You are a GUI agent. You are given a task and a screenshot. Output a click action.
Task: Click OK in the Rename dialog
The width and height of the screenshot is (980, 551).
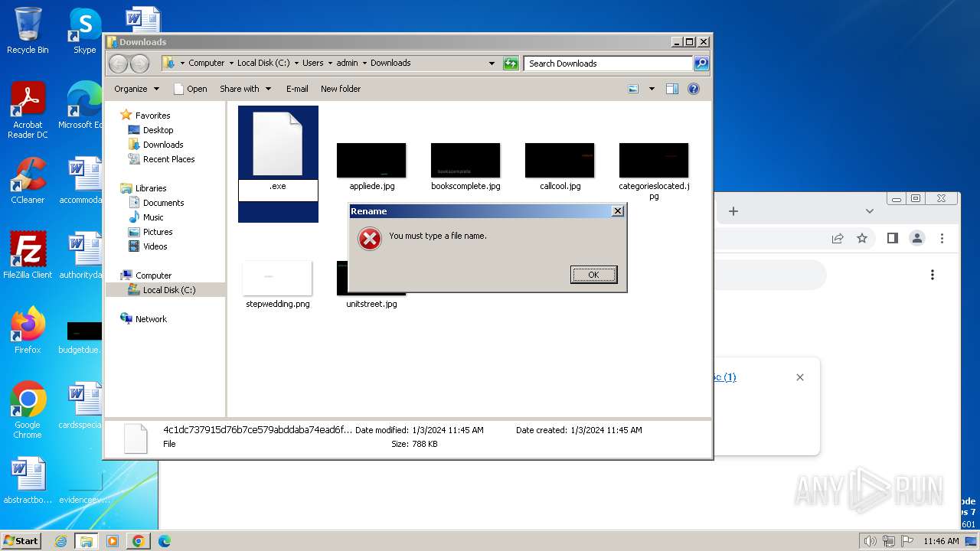coord(593,275)
